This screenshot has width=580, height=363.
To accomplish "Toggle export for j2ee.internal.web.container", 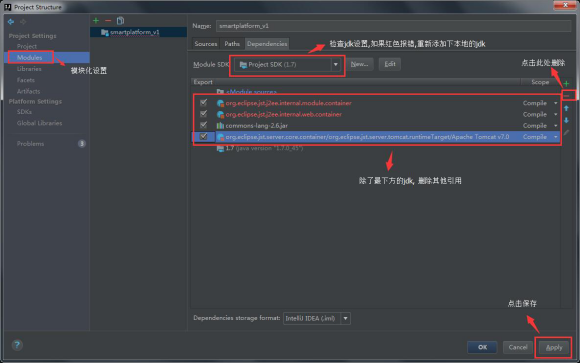I will (203, 114).
